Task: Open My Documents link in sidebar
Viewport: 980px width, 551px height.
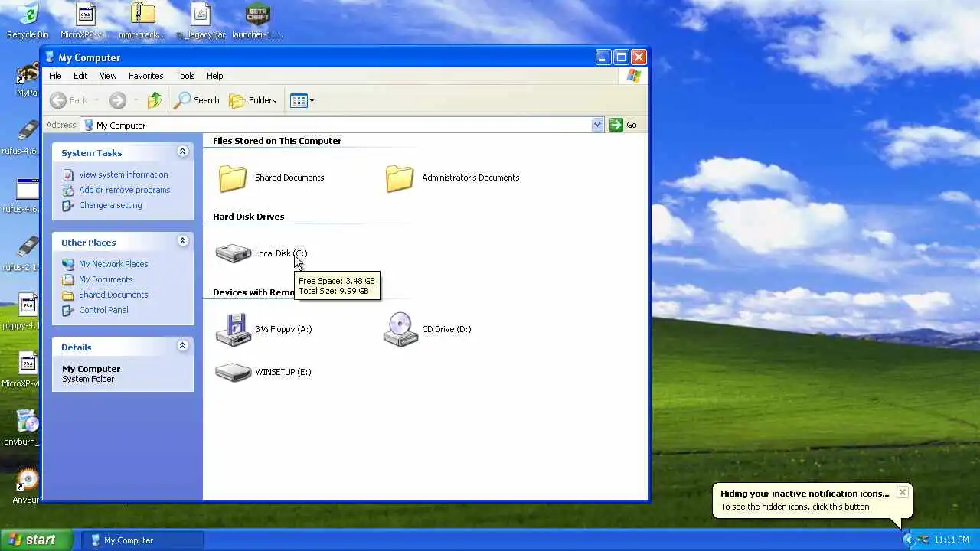Action: (106, 279)
